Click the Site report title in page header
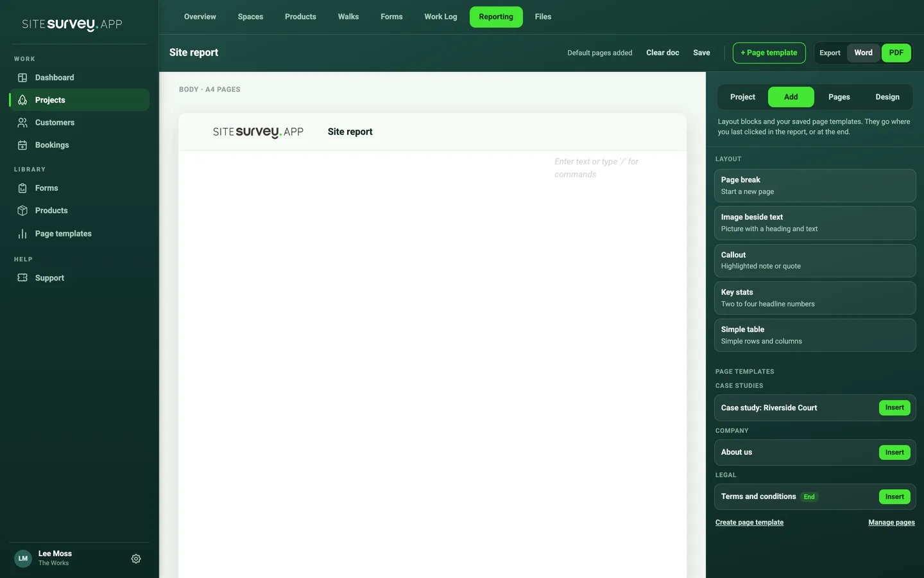924x578 pixels. [x=350, y=132]
